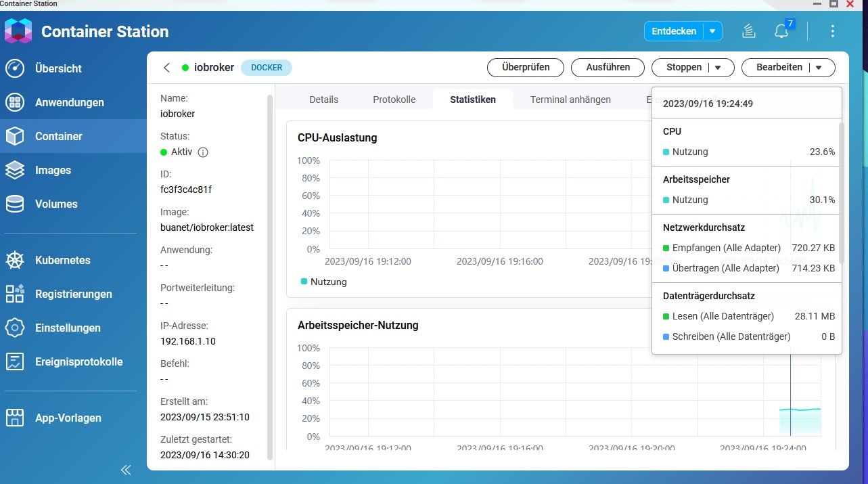This screenshot has height=484, width=868.
Task: Open Images in the sidebar
Action: click(x=73, y=170)
